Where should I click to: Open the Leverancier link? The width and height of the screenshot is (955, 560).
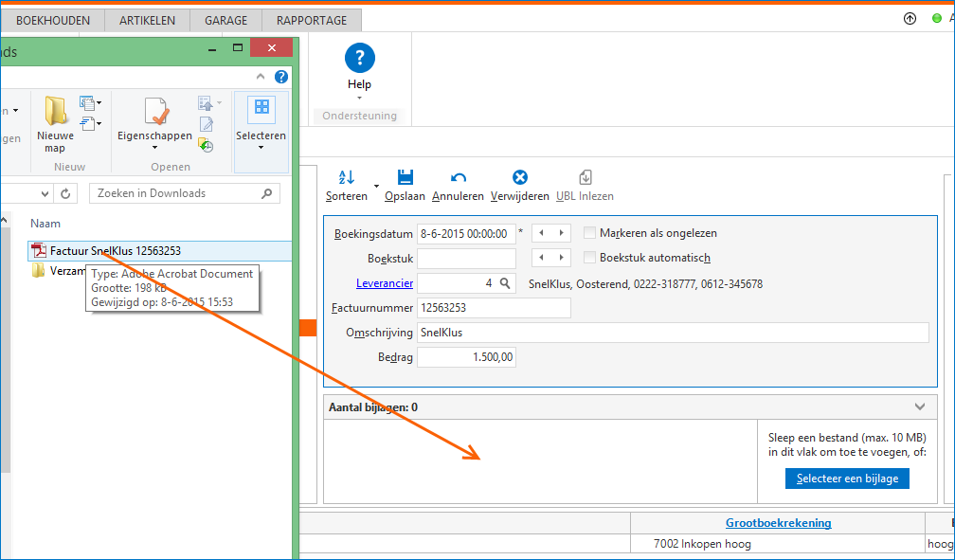tap(385, 283)
